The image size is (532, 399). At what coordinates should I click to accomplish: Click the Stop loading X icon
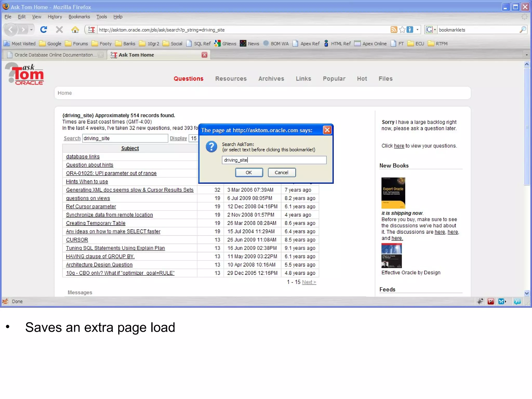pyautogui.click(x=59, y=30)
